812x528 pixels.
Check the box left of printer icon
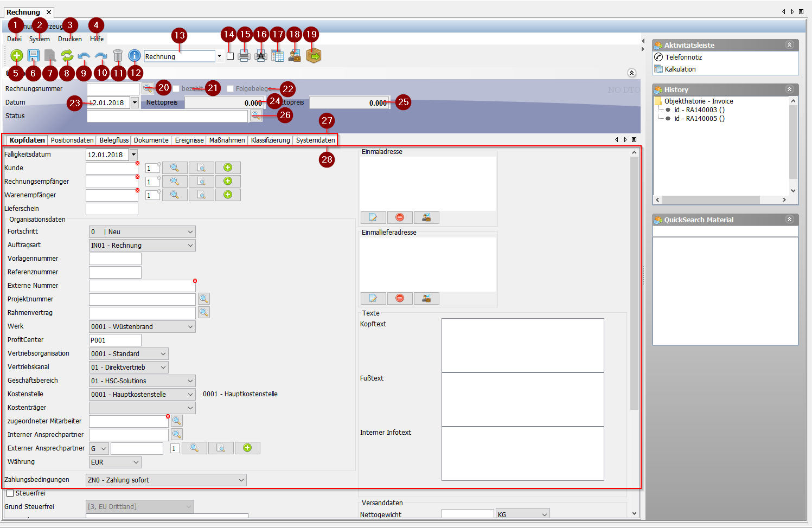pyautogui.click(x=230, y=56)
